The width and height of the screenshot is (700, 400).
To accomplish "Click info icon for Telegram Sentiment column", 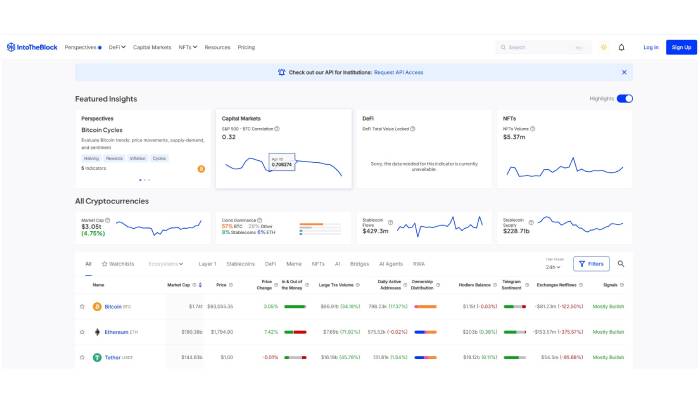I will (527, 285).
